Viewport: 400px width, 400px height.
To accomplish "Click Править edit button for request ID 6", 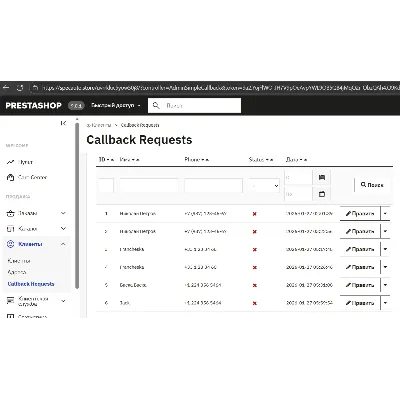I will [x=360, y=303].
